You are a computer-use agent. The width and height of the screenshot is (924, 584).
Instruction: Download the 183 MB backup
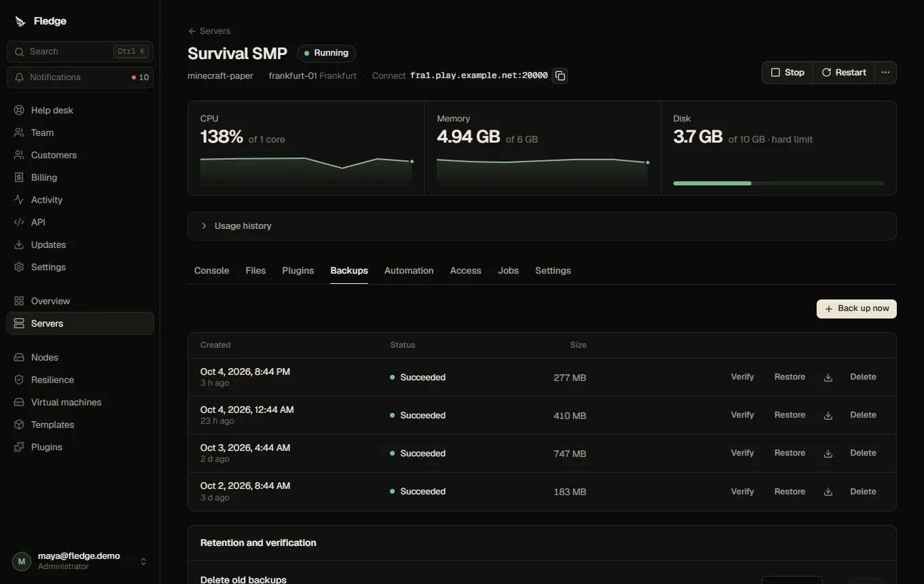click(828, 492)
